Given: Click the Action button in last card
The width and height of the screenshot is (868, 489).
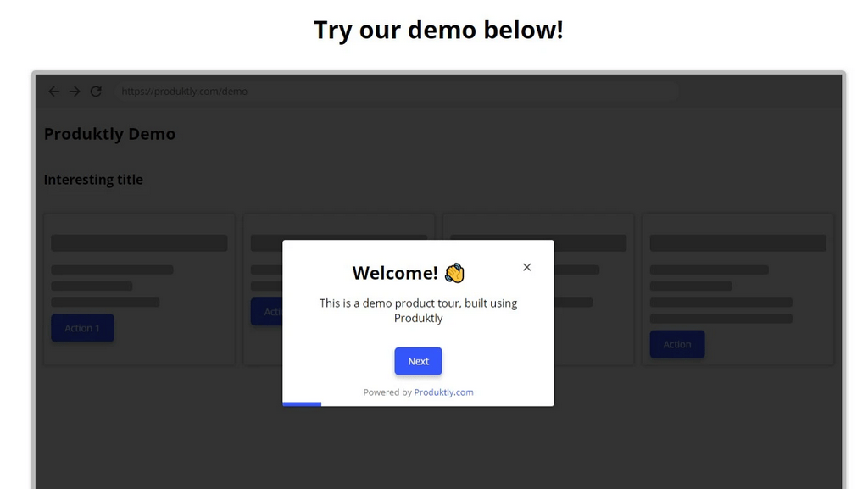Looking at the screenshot, I should (677, 344).
